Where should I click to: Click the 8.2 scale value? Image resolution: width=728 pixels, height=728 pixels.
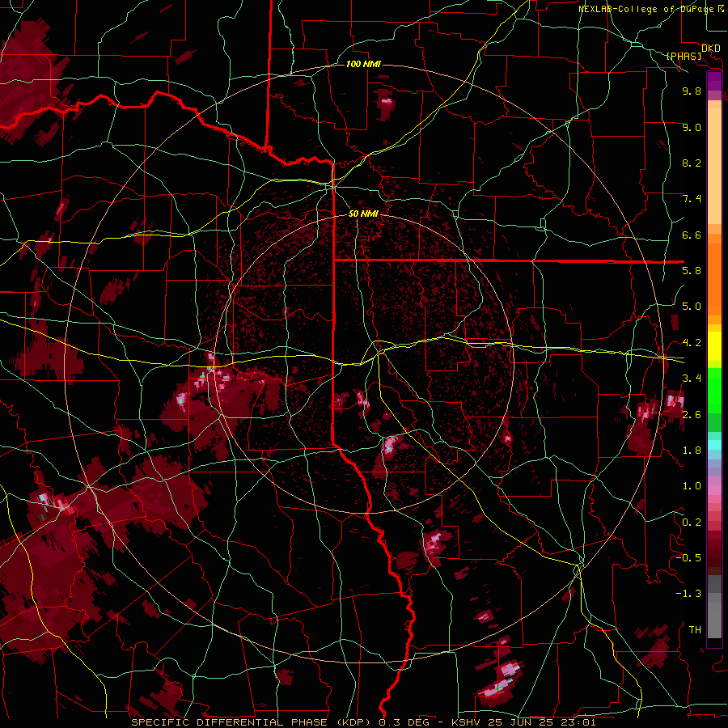pyautogui.click(x=692, y=163)
